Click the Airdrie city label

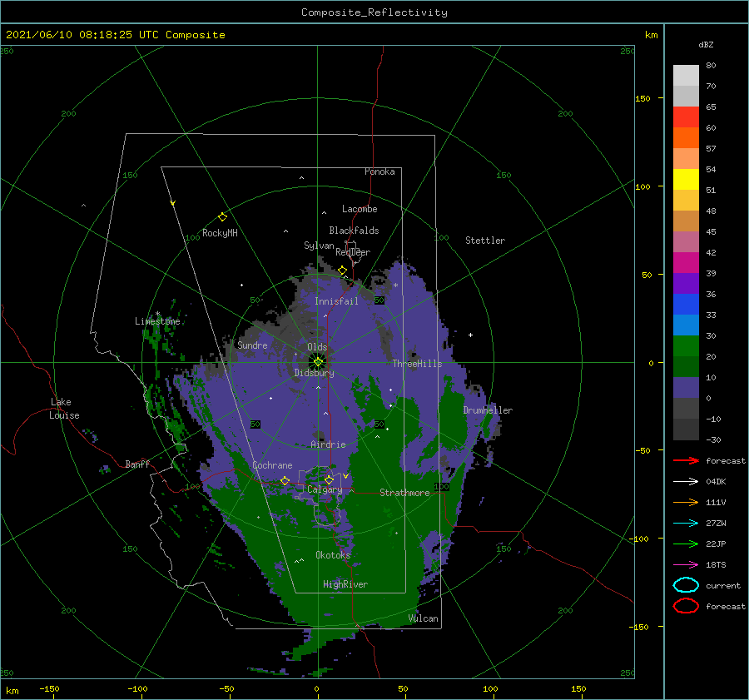[x=328, y=444]
